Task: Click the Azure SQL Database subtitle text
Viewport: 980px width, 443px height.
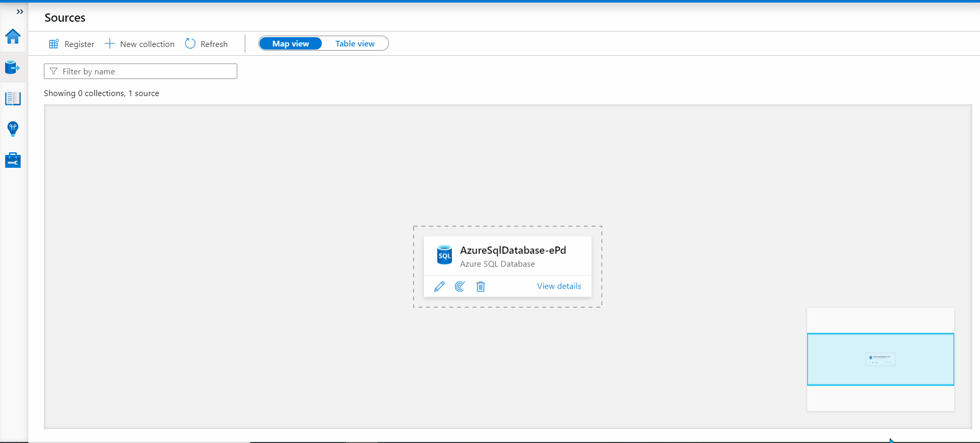Action: coord(497,264)
